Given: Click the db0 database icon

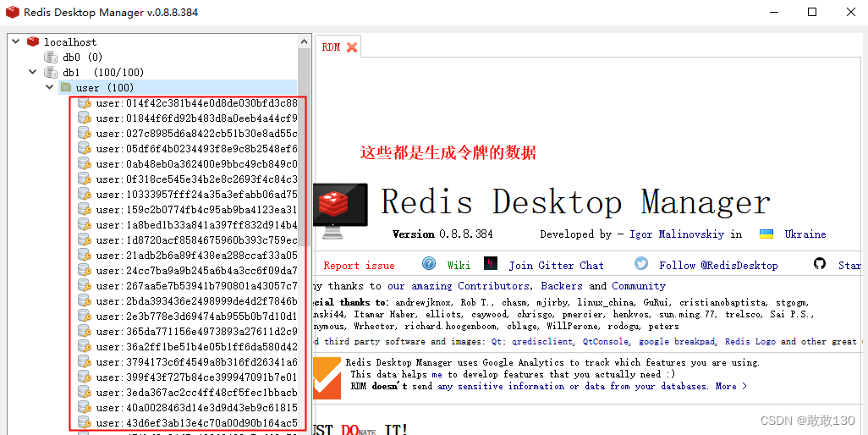Looking at the screenshot, I should point(51,57).
